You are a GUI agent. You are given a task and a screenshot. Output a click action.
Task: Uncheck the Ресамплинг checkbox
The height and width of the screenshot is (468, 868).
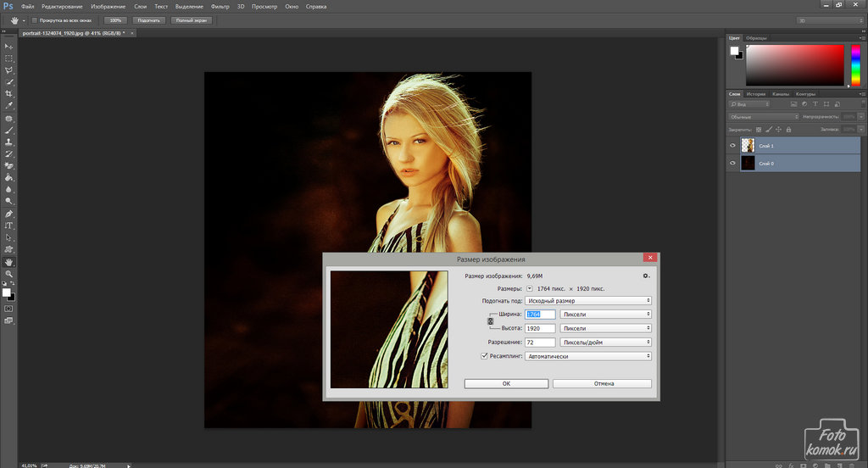click(484, 357)
